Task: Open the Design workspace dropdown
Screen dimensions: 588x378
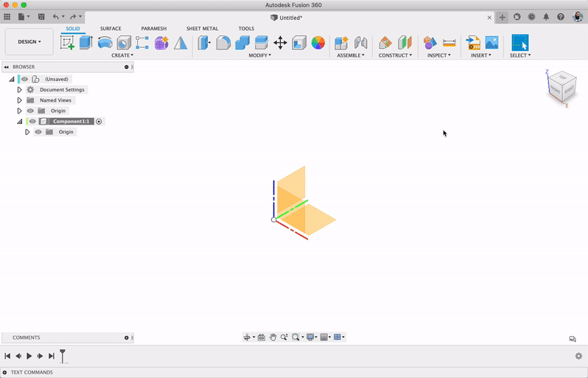Action: [x=29, y=42]
